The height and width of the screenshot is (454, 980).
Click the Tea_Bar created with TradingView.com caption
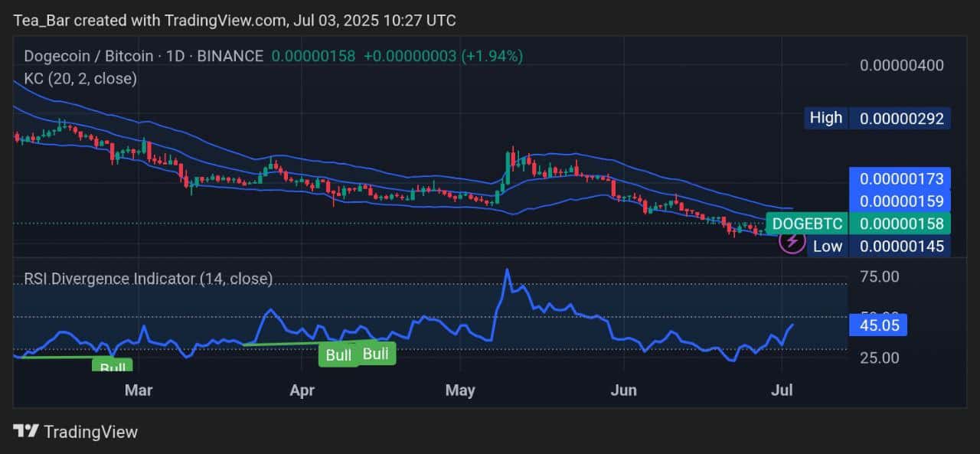(x=234, y=20)
